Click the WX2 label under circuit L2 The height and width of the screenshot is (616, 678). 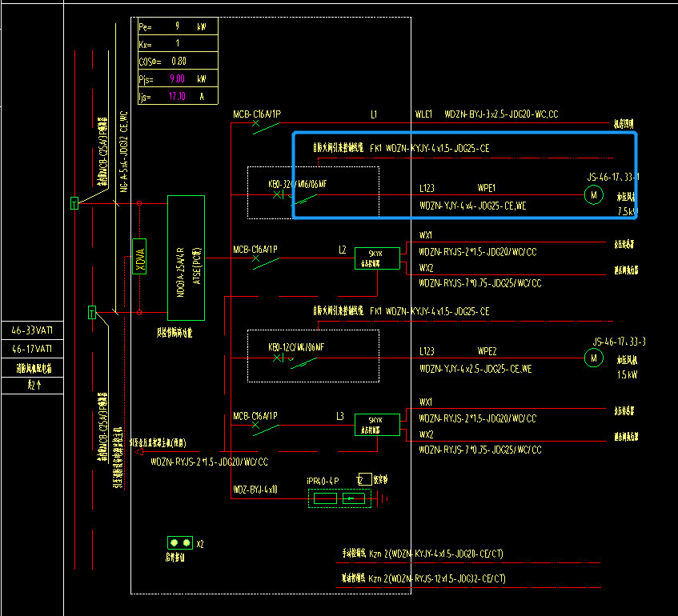pyautogui.click(x=427, y=268)
